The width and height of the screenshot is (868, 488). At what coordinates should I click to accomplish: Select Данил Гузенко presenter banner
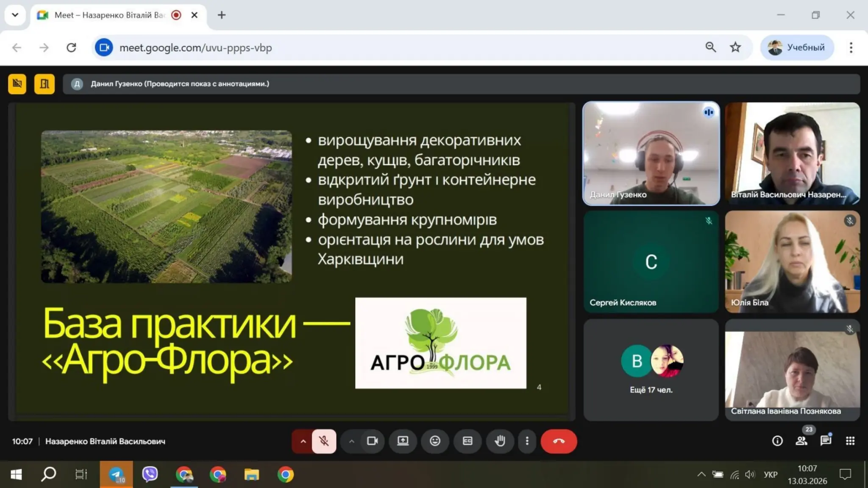pos(461,84)
